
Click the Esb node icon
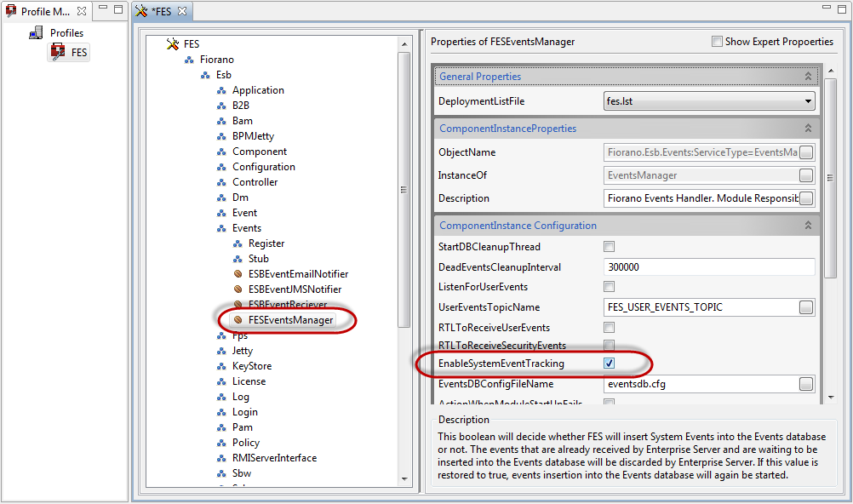(x=205, y=75)
